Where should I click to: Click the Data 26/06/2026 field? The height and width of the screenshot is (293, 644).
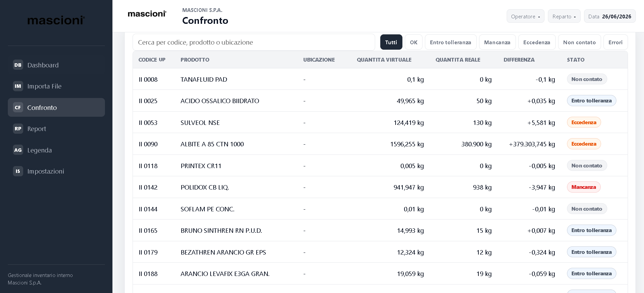610,16
